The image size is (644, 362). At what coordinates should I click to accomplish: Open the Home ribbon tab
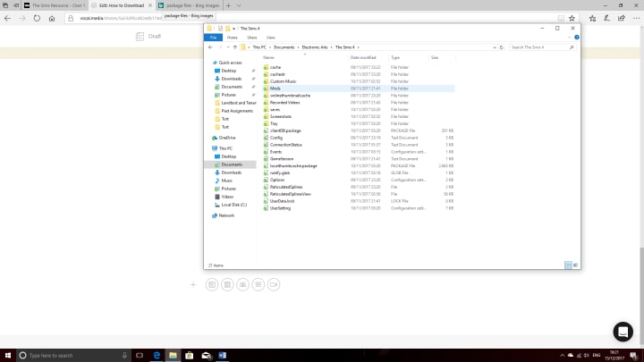[232, 38]
